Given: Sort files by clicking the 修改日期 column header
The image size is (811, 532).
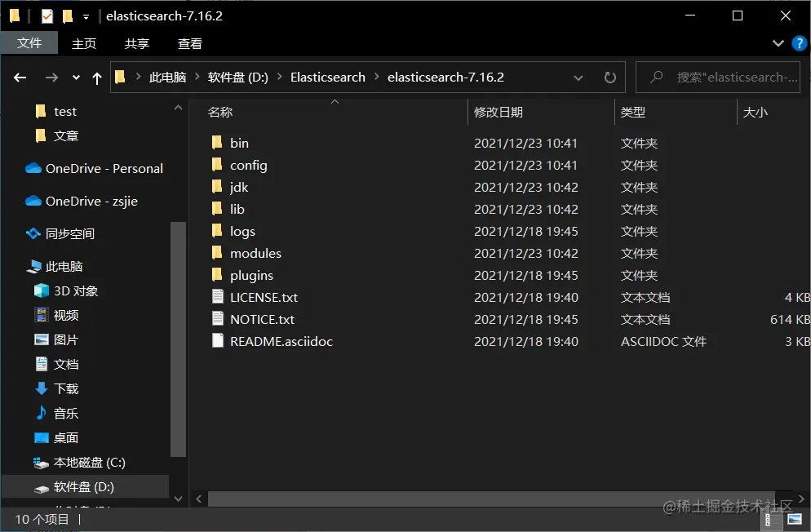Looking at the screenshot, I should click(501, 112).
